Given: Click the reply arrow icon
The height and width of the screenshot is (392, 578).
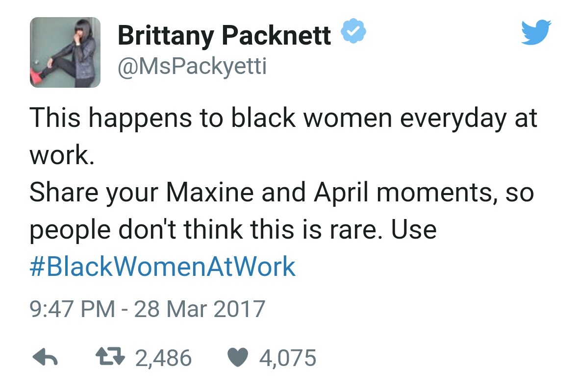Looking at the screenshot, I should click(45, 358).
